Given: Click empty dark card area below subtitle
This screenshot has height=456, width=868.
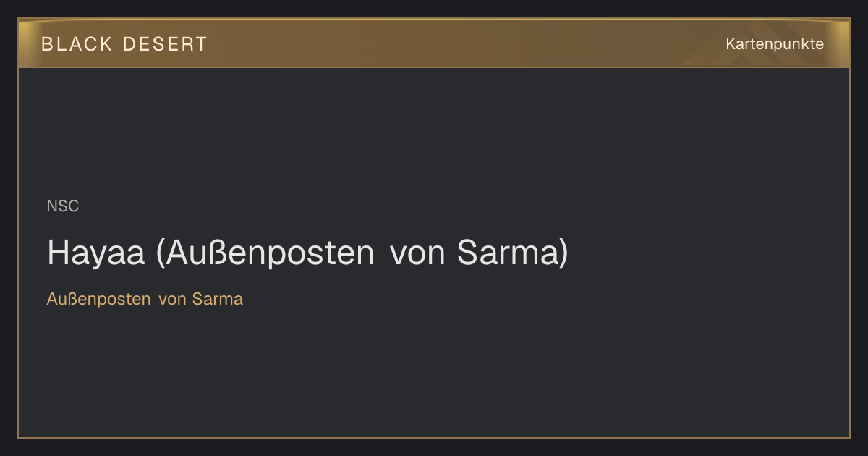Looking at the screenshot, I should [x=434, y=373].
